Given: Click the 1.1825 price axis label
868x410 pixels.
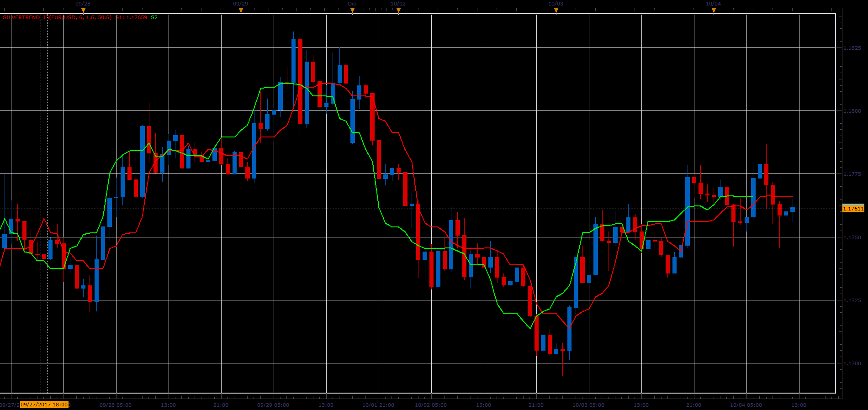Looking at the screenshot, I should [852, 48].
